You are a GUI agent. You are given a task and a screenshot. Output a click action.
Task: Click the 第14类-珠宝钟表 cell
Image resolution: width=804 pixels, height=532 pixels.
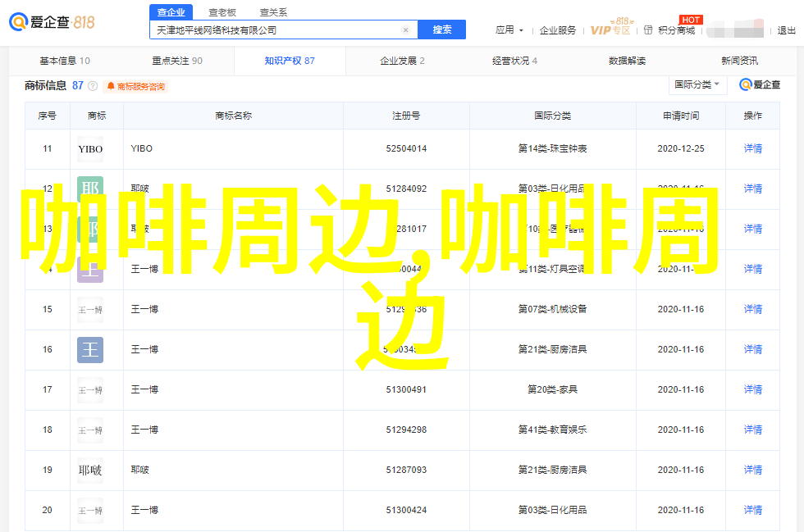point(552,148)
